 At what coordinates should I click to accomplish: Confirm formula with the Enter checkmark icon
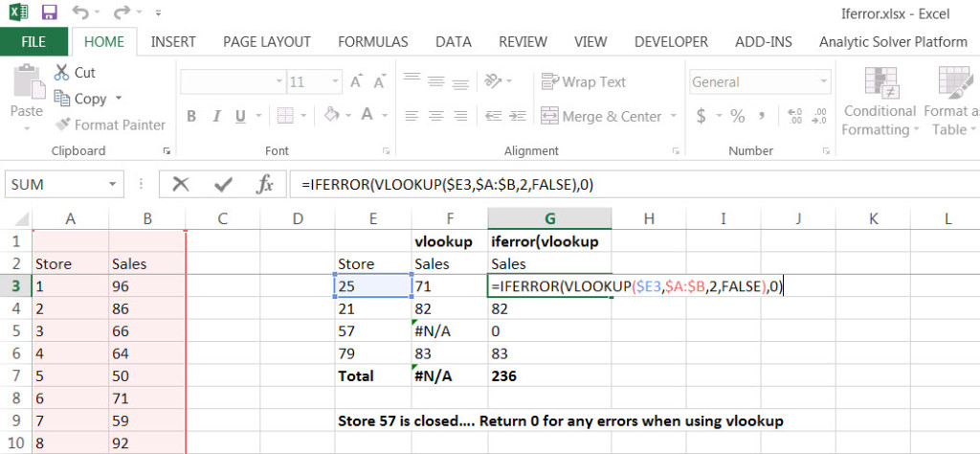[x=223, y=184]
